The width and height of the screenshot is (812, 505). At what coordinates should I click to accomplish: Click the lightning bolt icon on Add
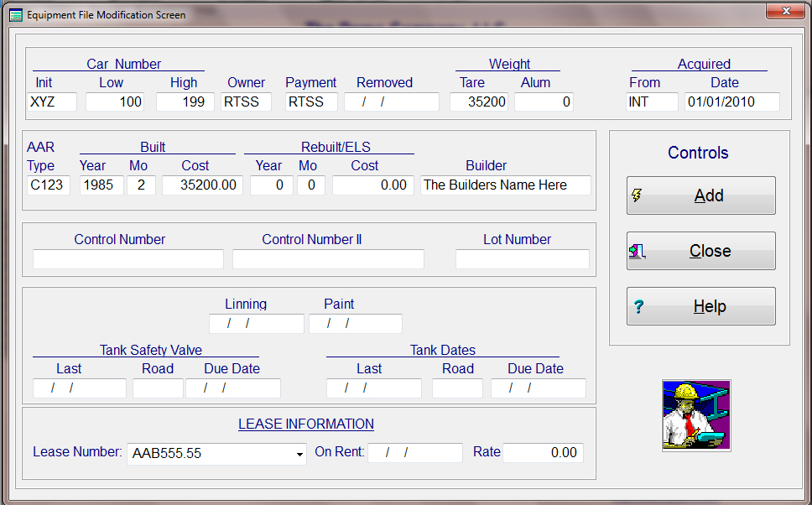637,195
